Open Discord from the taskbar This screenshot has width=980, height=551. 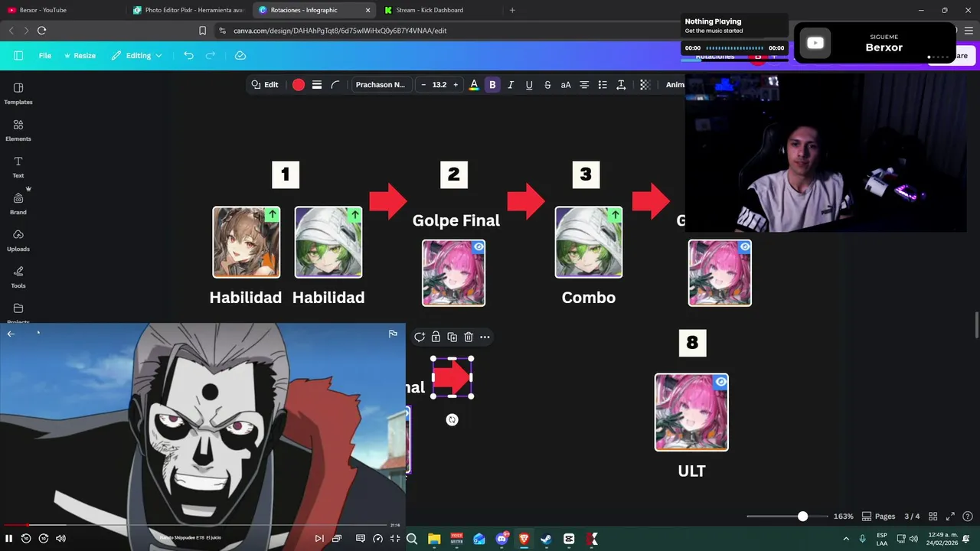pyautogui.click(x=501, y=539)
